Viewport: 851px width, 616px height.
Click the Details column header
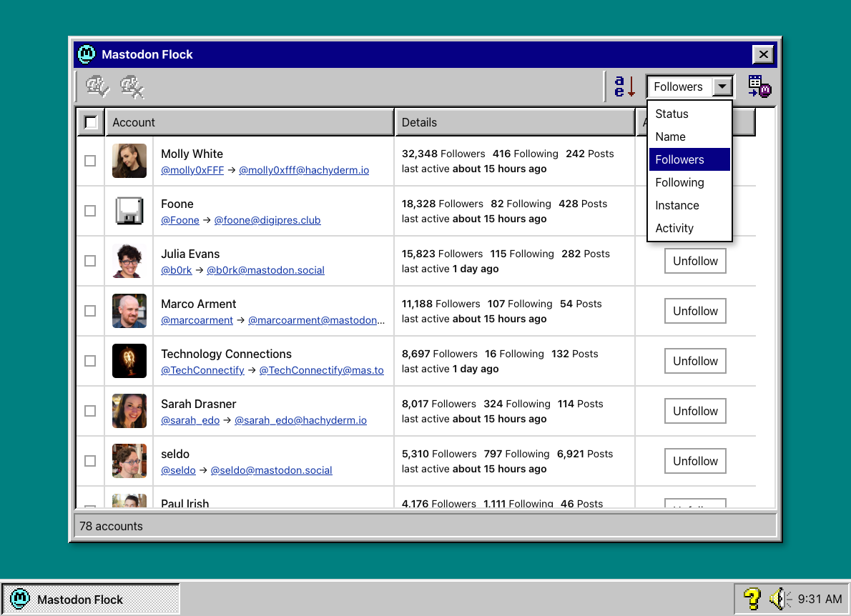click(x=514, y=122)
